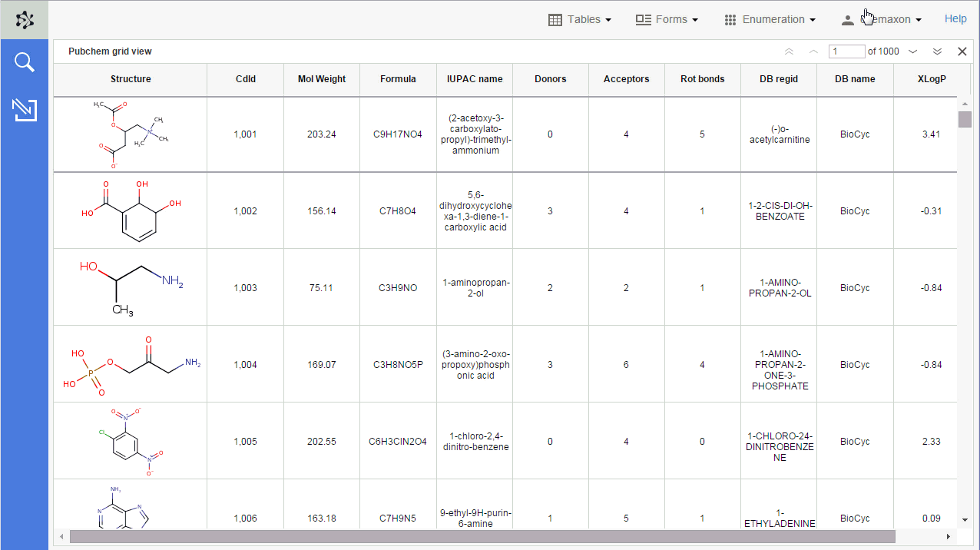Click the Forms icon in the top bar

click(x=642, y=19)
